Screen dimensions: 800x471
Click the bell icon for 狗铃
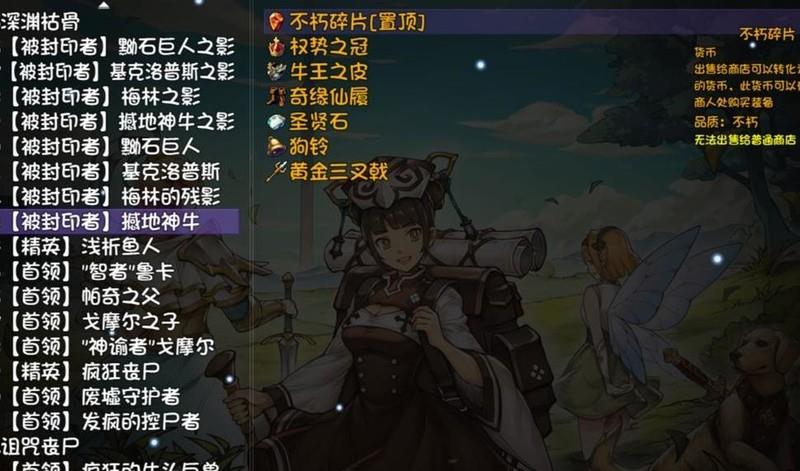click(x=276, y=147)
